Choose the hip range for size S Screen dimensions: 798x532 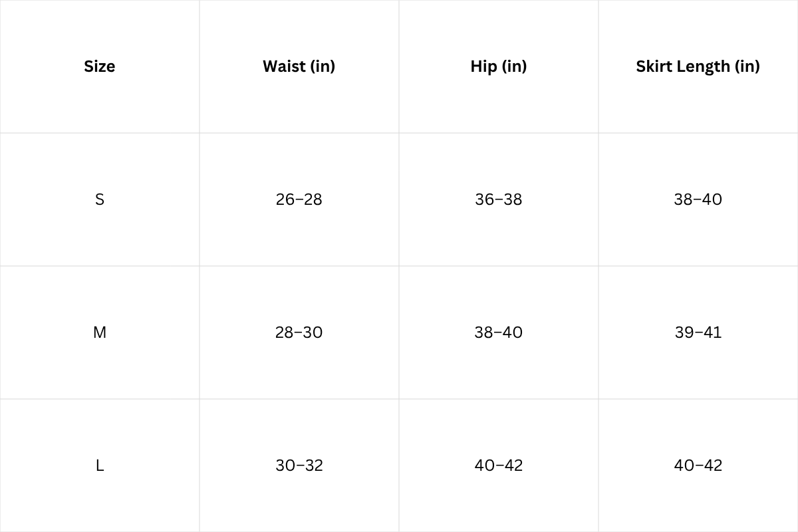point(498,199)
